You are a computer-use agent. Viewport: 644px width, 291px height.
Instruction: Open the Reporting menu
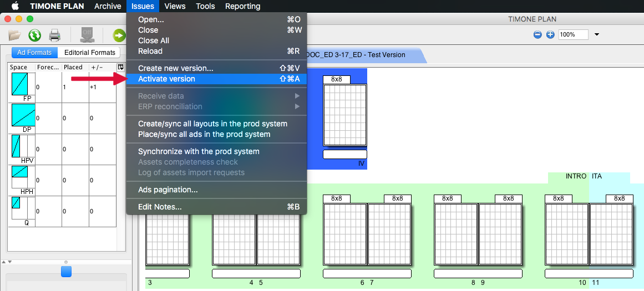point(243,6)
